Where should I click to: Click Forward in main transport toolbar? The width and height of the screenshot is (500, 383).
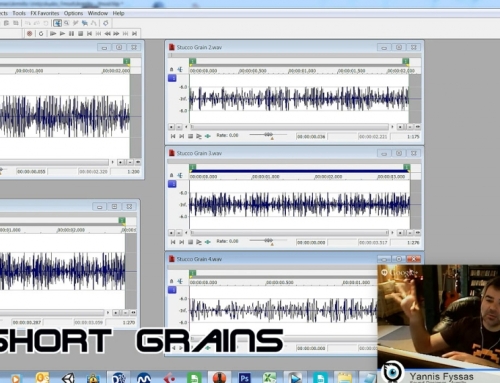pos(116,34)
